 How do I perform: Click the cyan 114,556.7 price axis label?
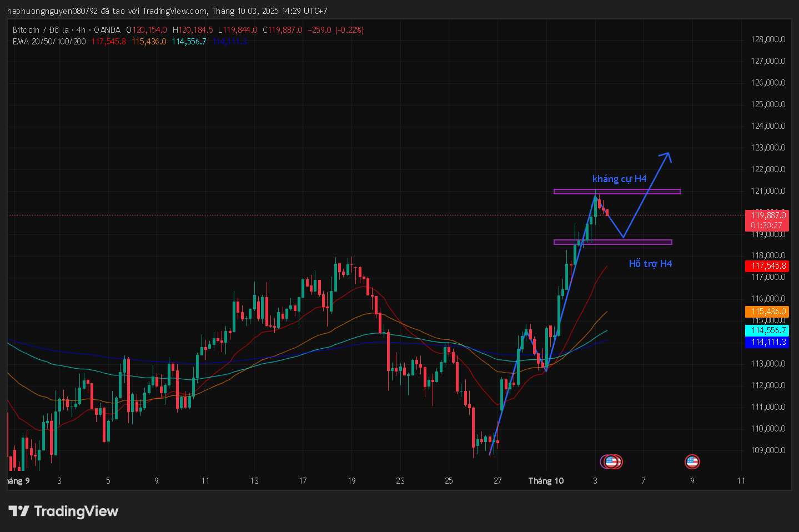(768, 330)
